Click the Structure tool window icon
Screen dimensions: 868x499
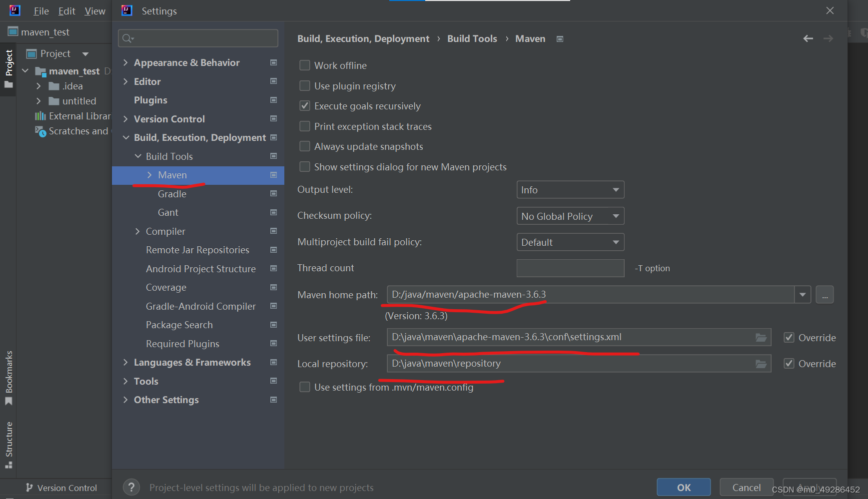(8, 465)
